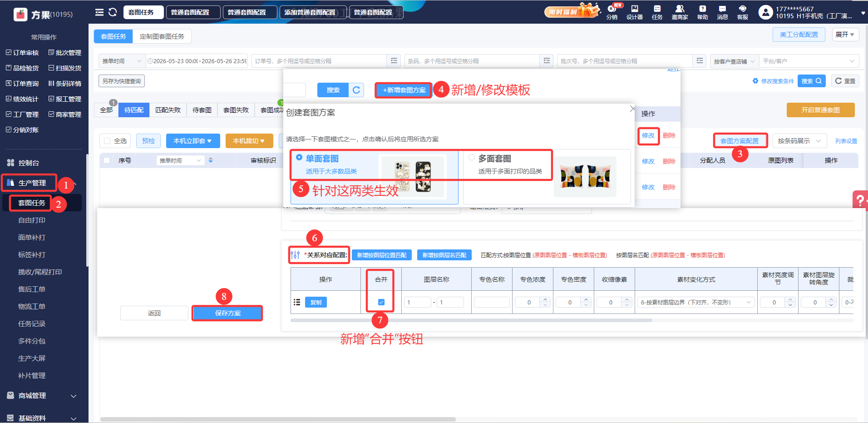
Task: Click the 保存方案 button
Action: [x=227, y=313]
